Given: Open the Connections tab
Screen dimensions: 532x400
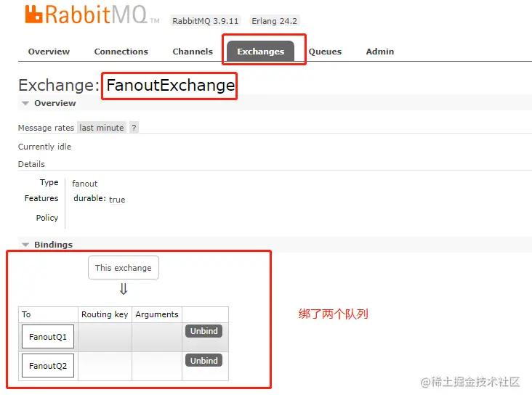Looking at the screenshot, I should coord(121,52).
